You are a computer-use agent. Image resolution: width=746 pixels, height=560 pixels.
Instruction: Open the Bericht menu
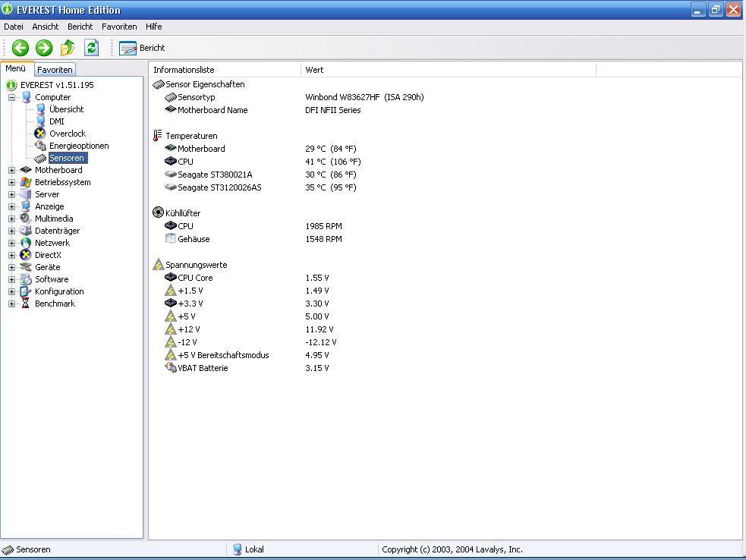[x=80, y=27]
